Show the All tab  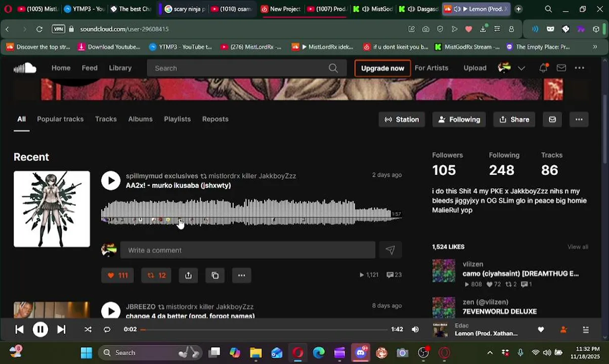(21, 119)
